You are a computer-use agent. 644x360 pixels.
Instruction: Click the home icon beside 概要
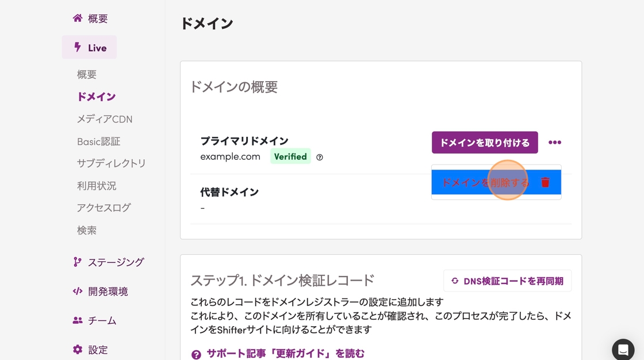(x=78, y=18)
